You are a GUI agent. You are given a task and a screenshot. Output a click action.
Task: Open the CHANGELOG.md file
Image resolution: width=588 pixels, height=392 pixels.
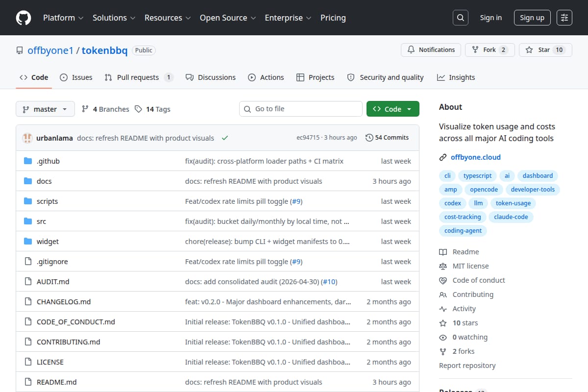[64, 302]
